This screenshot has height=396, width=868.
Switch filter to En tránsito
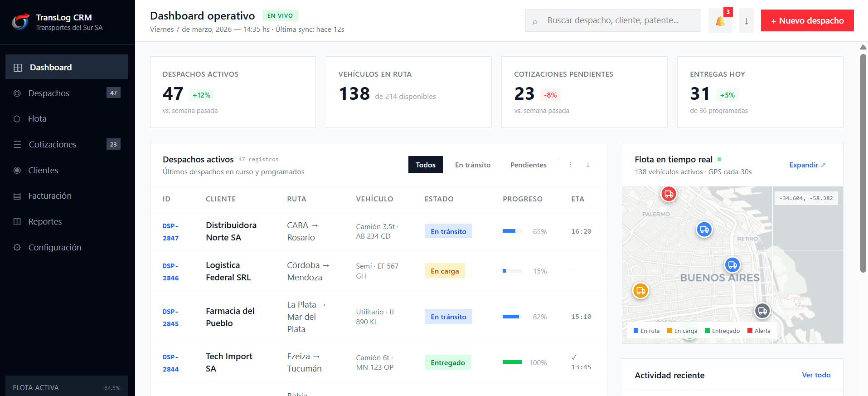(x=472, y=165)
